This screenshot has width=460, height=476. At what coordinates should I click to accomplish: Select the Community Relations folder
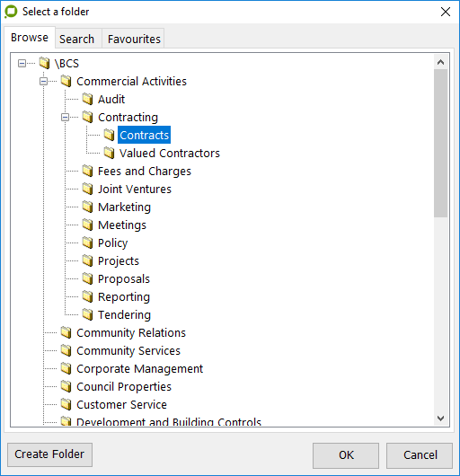click(x=131, y=332)
